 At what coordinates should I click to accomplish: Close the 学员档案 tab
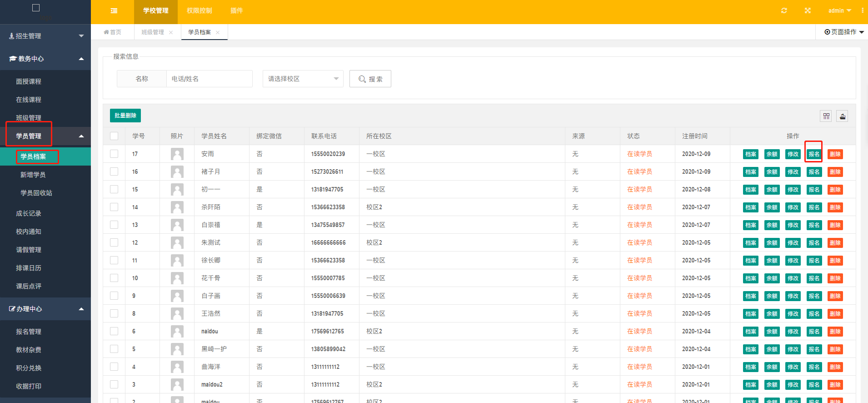(x=218, y=32)
